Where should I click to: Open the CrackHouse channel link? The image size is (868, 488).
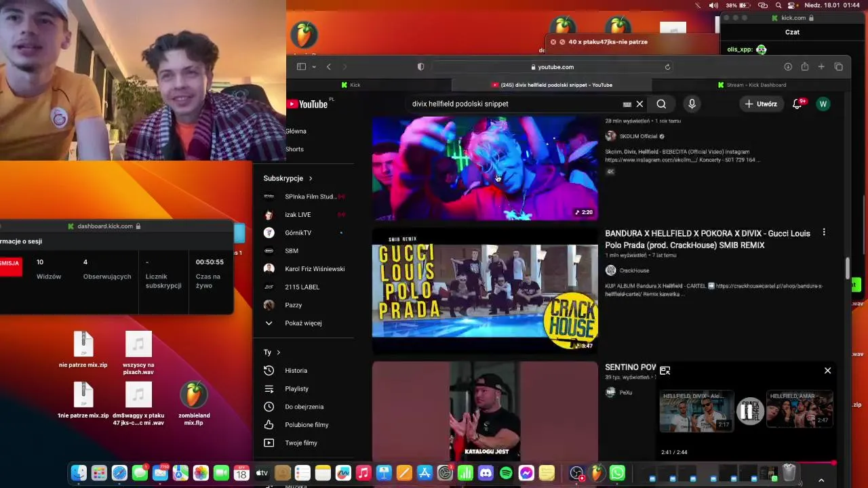click(634, 270)
